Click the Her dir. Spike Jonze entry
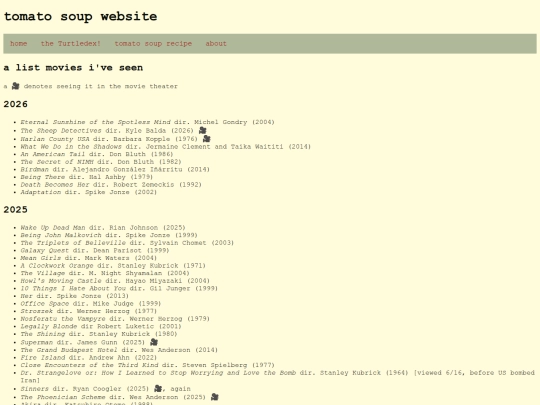 point(74,296)
